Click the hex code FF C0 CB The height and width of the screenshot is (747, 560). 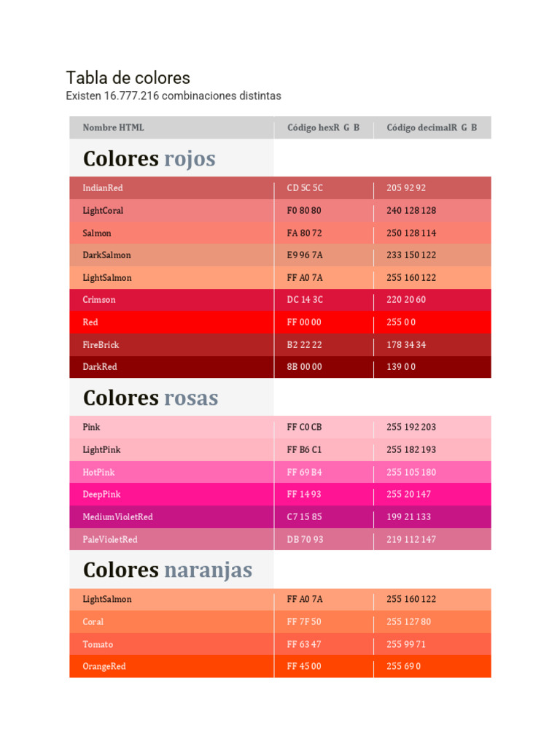pyautogui.click(x=304, y=427)
